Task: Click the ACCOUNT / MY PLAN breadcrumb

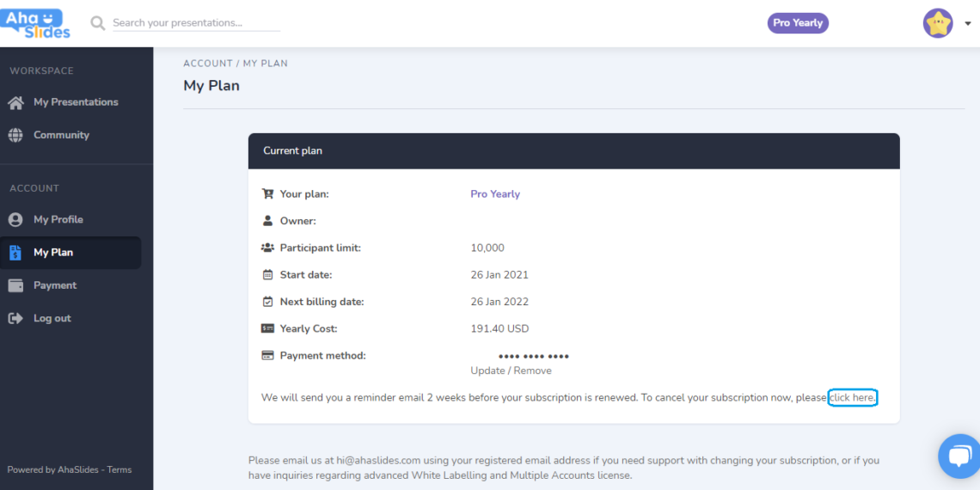Action: click(x=236, y=64)
